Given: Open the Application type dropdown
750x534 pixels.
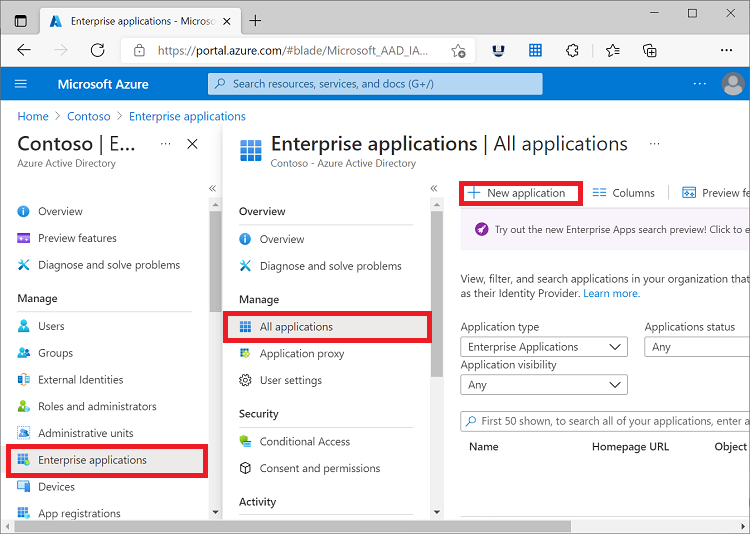Looking at the screenshot, I should pyautogui.click(x=544, y=347).
